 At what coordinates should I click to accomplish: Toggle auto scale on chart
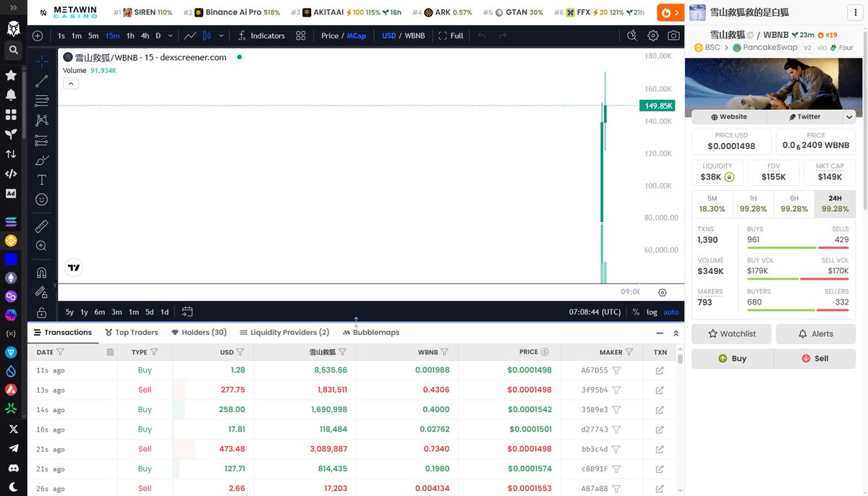point(671,312)
